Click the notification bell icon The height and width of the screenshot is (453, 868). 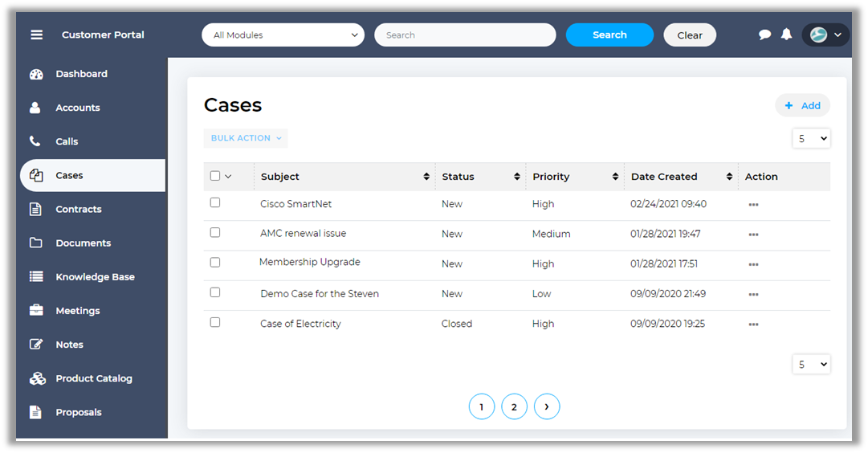click(x=786, y=35)
